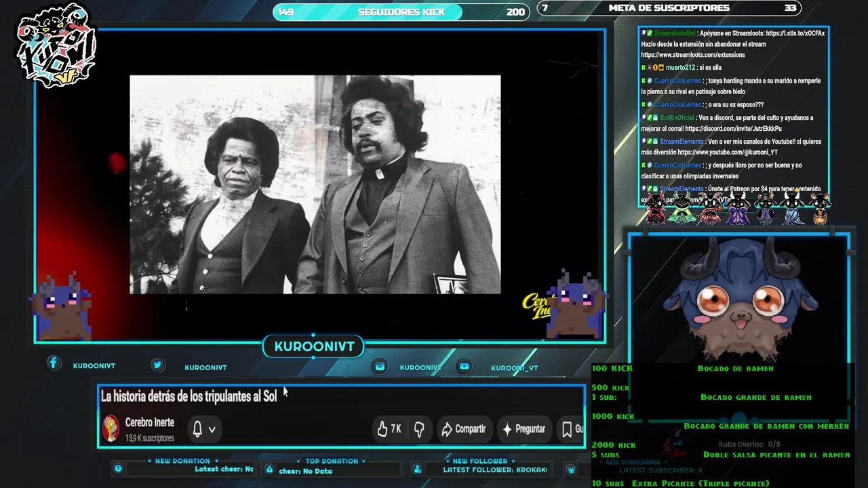Click the crown icon in alert bar
868x488 pixels.
point(572,468)
